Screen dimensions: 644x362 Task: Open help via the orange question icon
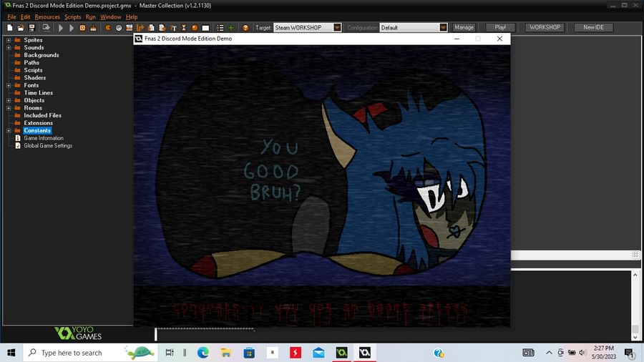point(245,27)
